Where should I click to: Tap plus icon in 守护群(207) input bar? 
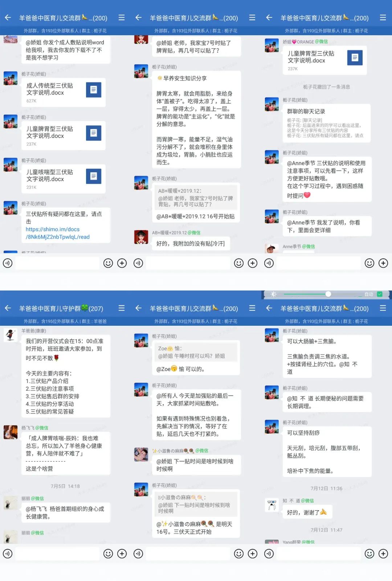click(x=122, y=553)
